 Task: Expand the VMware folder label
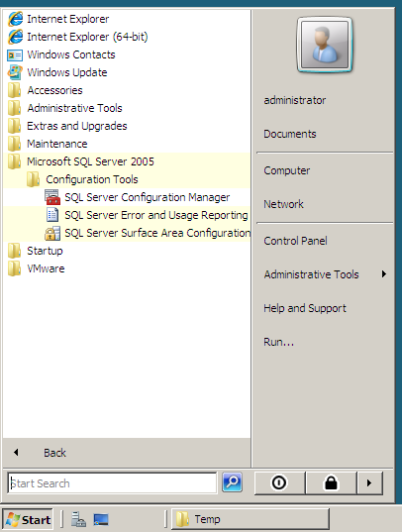pos(46,268)
